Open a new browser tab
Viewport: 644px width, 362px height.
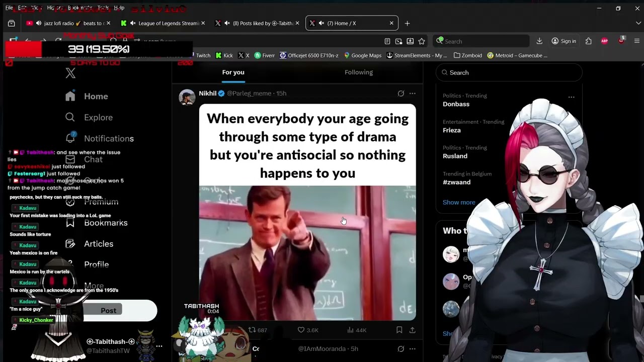(407, 23)
